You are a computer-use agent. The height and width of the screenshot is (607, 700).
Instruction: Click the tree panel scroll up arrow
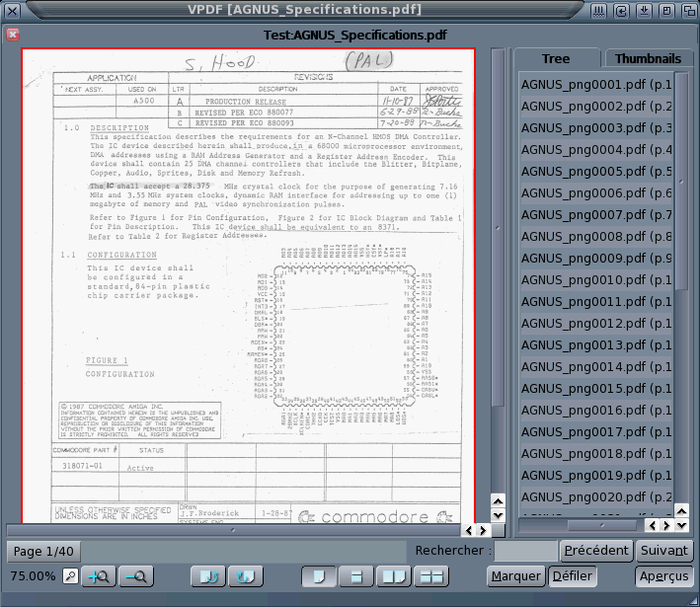tap(681, 510)
